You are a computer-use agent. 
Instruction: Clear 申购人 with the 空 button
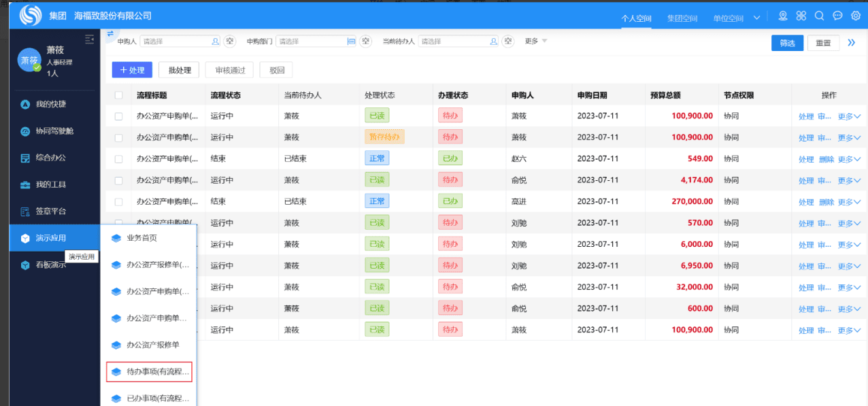(x=230, y=41)
